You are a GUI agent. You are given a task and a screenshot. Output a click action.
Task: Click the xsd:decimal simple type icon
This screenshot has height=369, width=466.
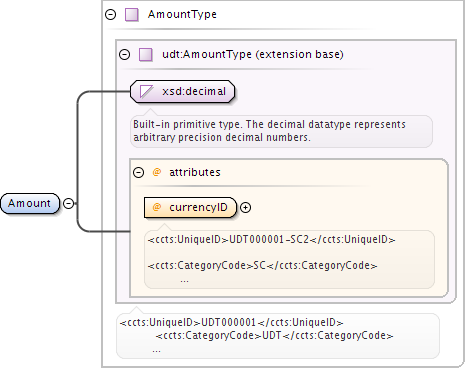[146, 91]
